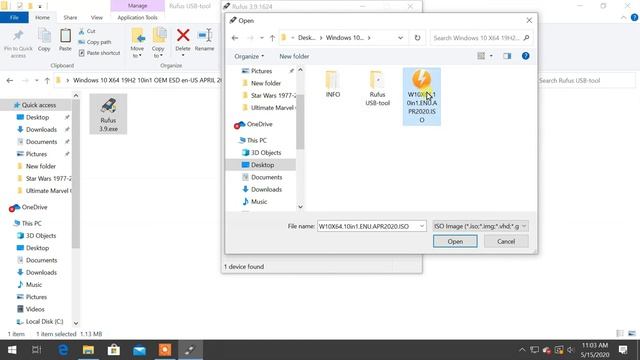Click Open button in dialog

coord(455,242)
